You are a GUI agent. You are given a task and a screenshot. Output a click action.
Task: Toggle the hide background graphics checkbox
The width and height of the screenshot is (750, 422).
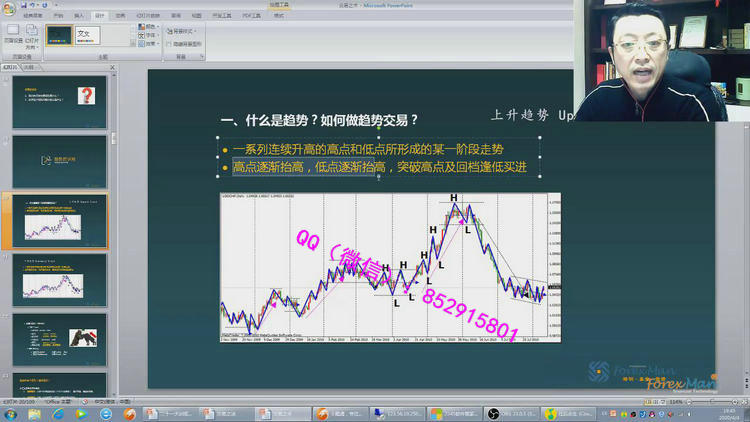click(169, 44)
